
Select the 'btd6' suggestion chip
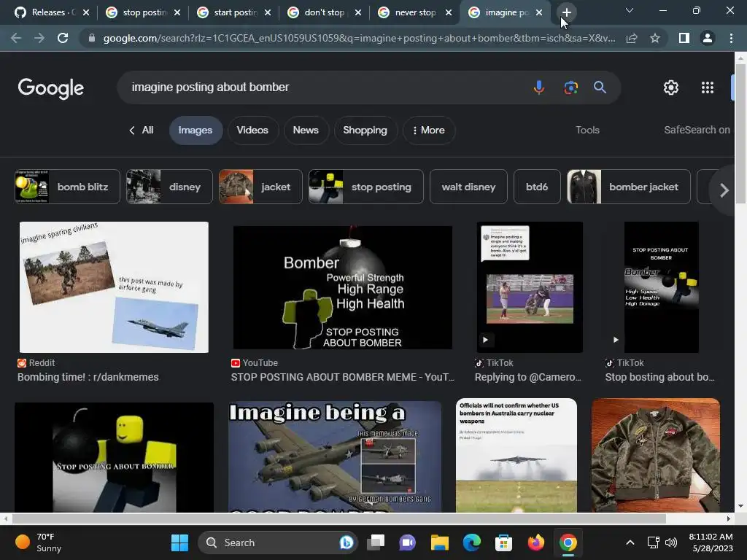coord(537,187)
